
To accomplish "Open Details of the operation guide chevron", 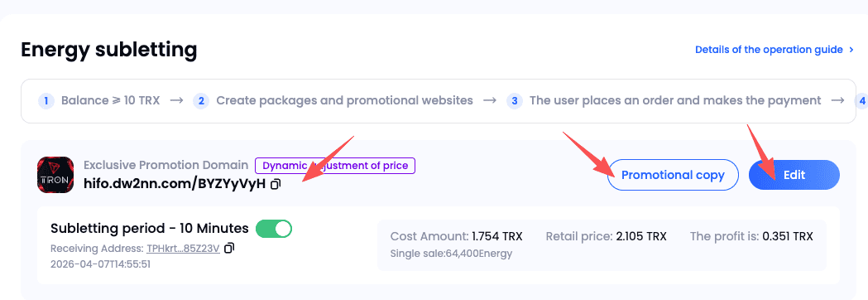I will (852, 50).
